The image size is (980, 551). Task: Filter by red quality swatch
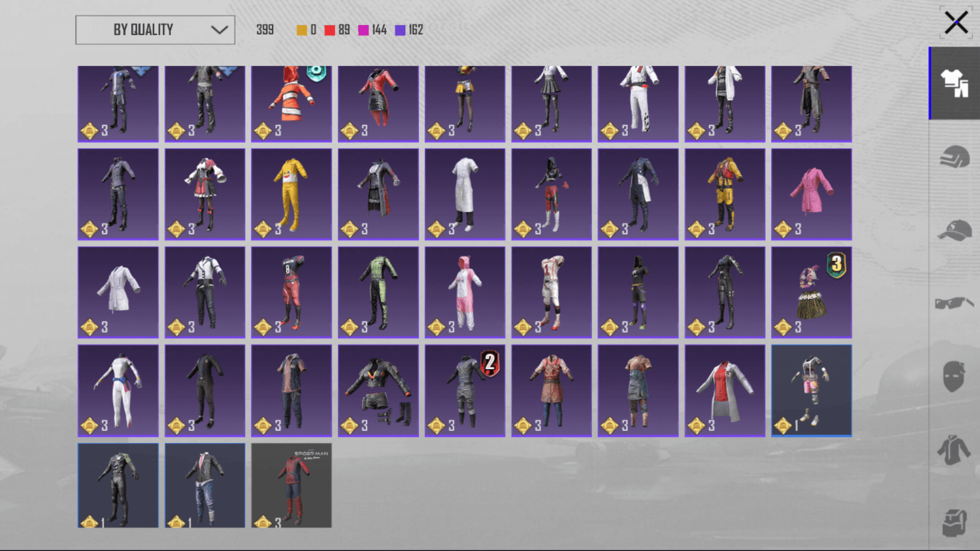point(330,30)
